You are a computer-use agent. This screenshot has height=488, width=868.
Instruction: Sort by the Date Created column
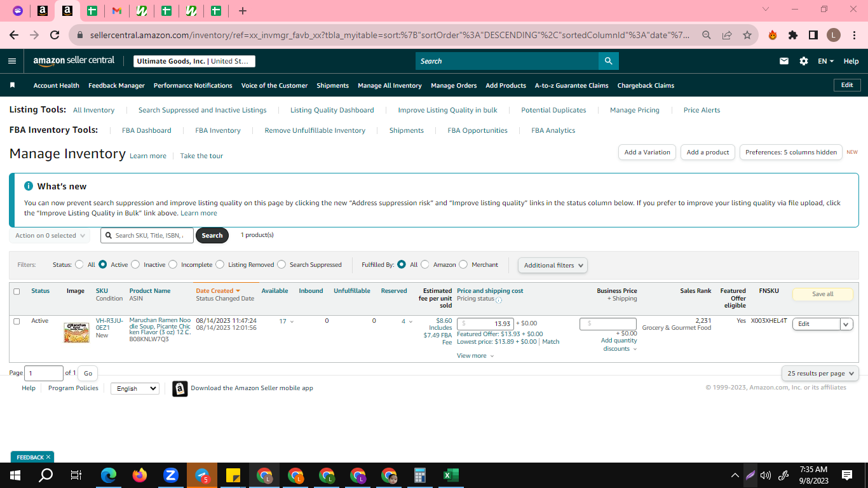(x=217, y=291)
